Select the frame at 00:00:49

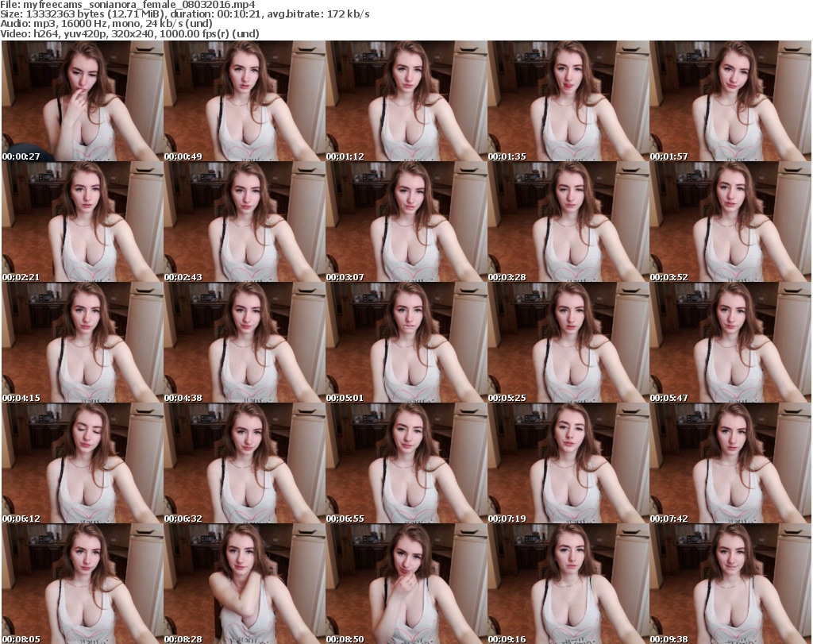pos(244,101)
